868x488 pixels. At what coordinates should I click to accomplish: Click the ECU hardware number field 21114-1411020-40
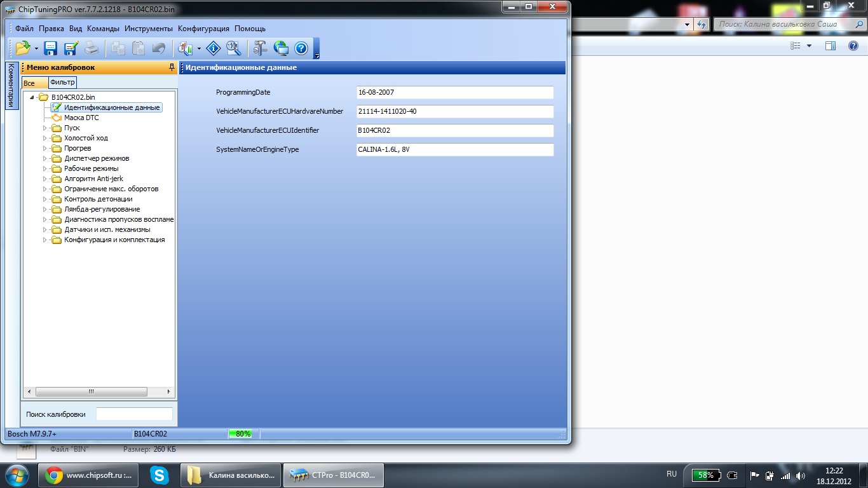click(x=455, y=111)
